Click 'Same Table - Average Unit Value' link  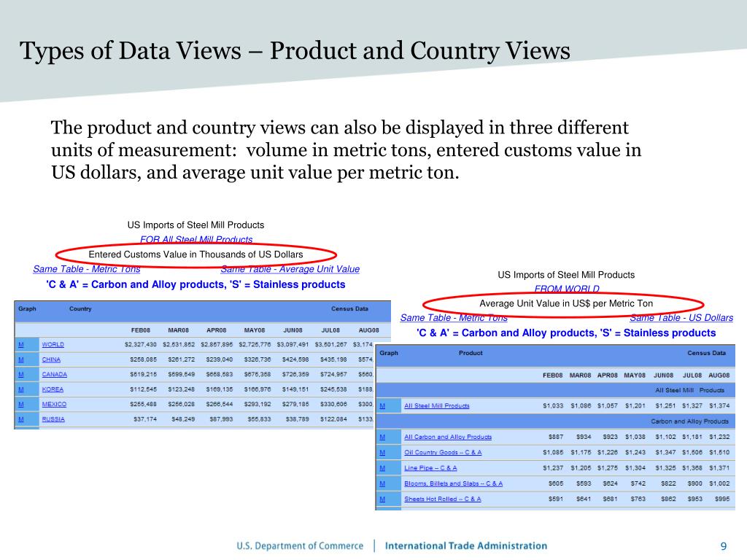click(290, 269)
